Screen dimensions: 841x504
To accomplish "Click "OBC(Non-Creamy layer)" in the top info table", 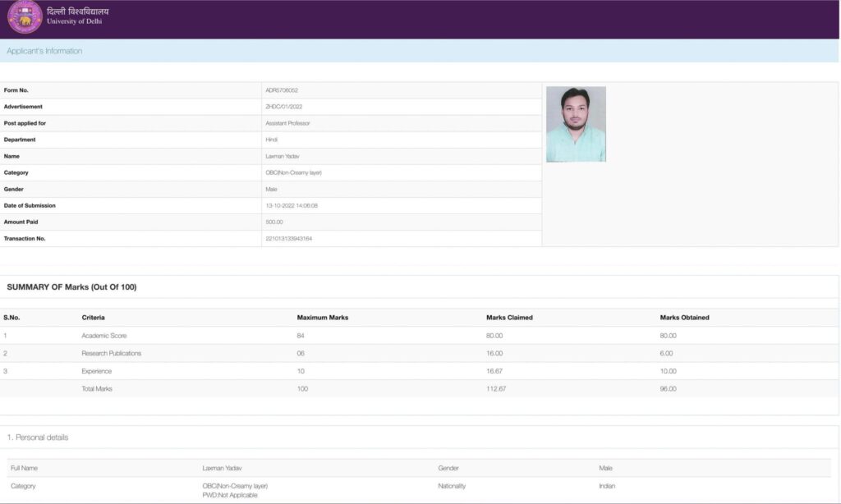I will [x=293, y=172].
